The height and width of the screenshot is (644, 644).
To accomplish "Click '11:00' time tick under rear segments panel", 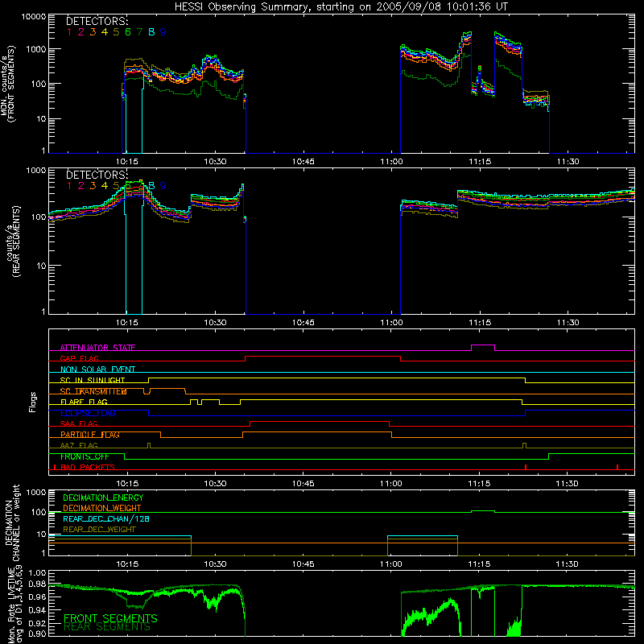I will (391, 323).
